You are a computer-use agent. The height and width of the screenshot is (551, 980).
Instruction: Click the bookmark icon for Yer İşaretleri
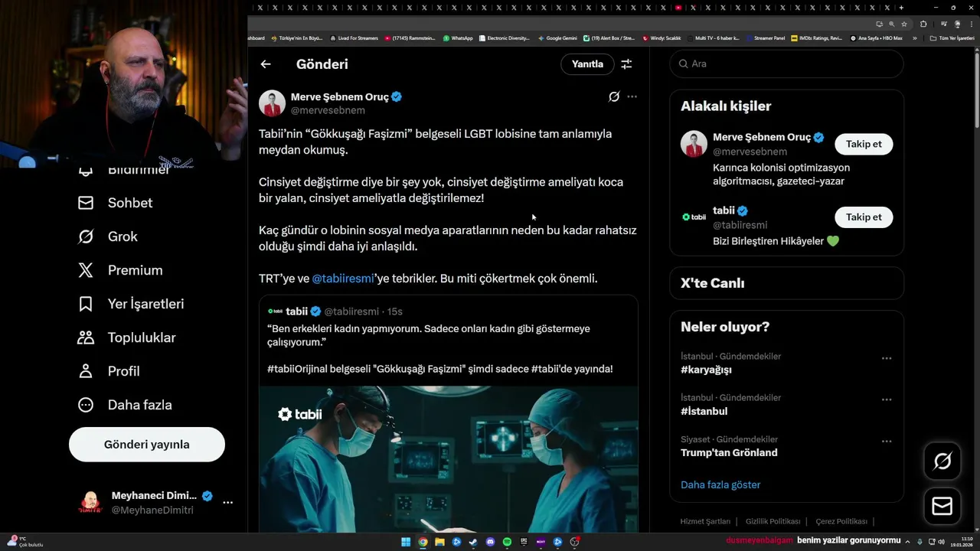coord(86,304)
